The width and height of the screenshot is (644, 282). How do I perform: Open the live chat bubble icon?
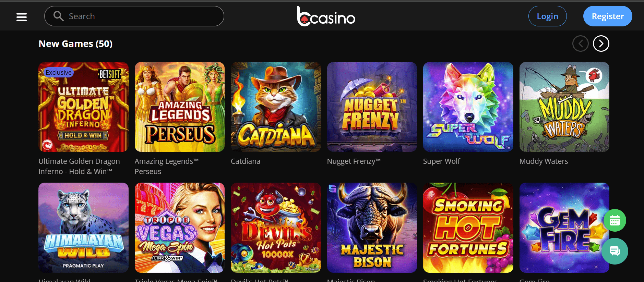[615, 251]
